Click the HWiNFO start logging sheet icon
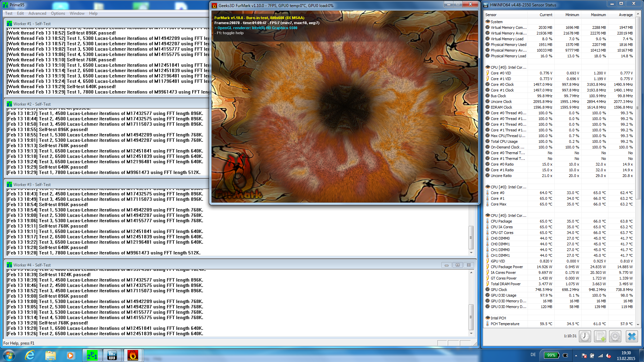 [x=600, y=336]
